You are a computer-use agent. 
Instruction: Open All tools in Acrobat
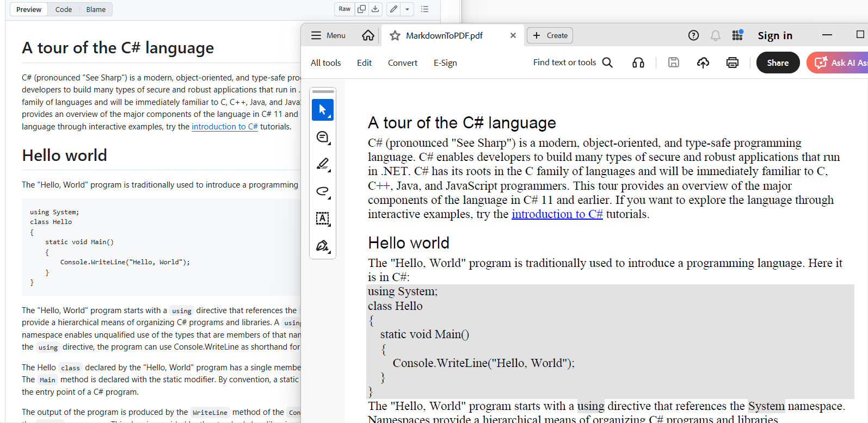click(x=325, y=63)
